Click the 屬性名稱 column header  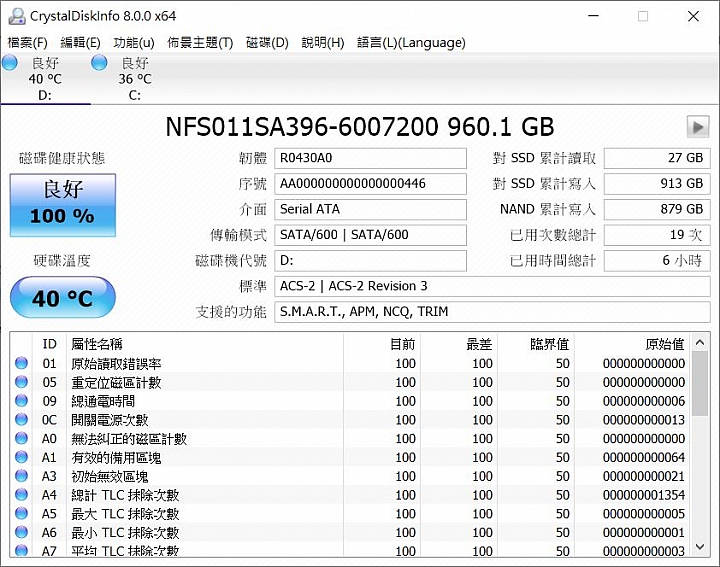click(x=205, y=344)
